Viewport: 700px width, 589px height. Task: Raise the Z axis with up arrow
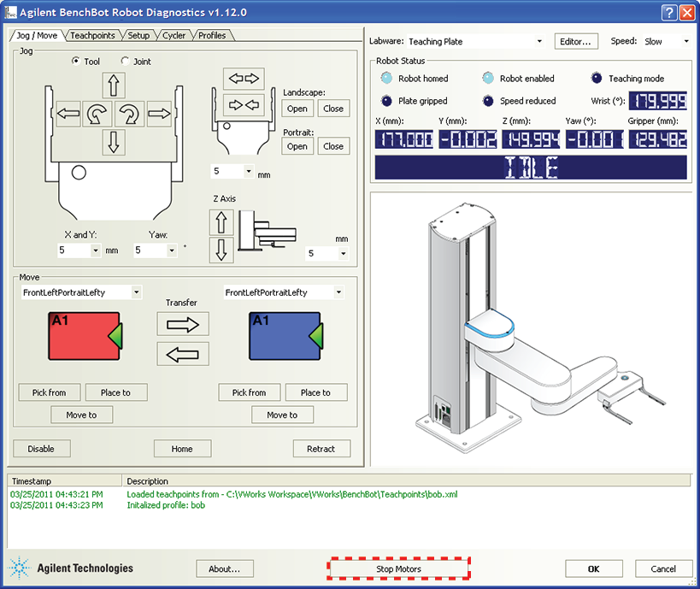coord(221,223)
